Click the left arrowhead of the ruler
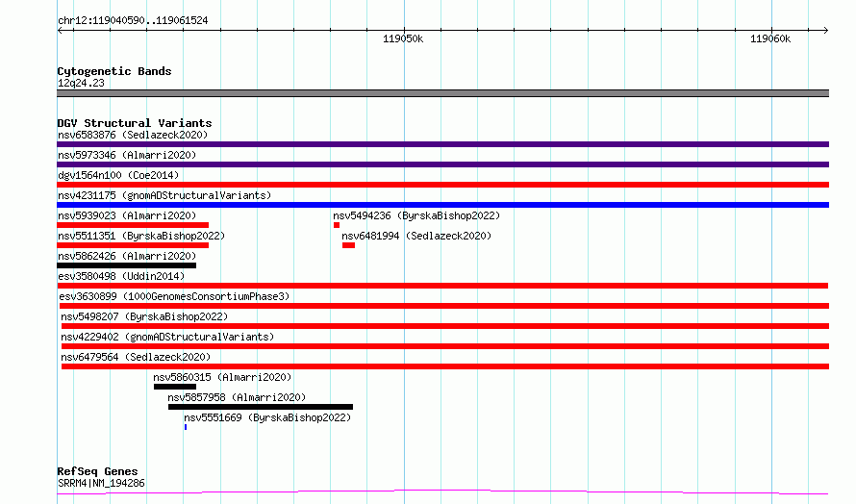 pyautogui.click(x=60, y=30)
